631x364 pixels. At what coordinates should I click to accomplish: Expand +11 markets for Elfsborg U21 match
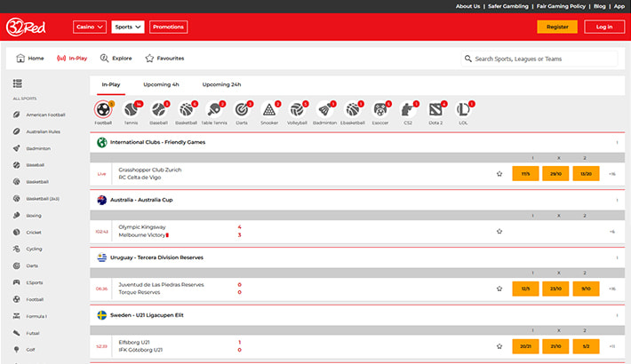tap(612, 346)
